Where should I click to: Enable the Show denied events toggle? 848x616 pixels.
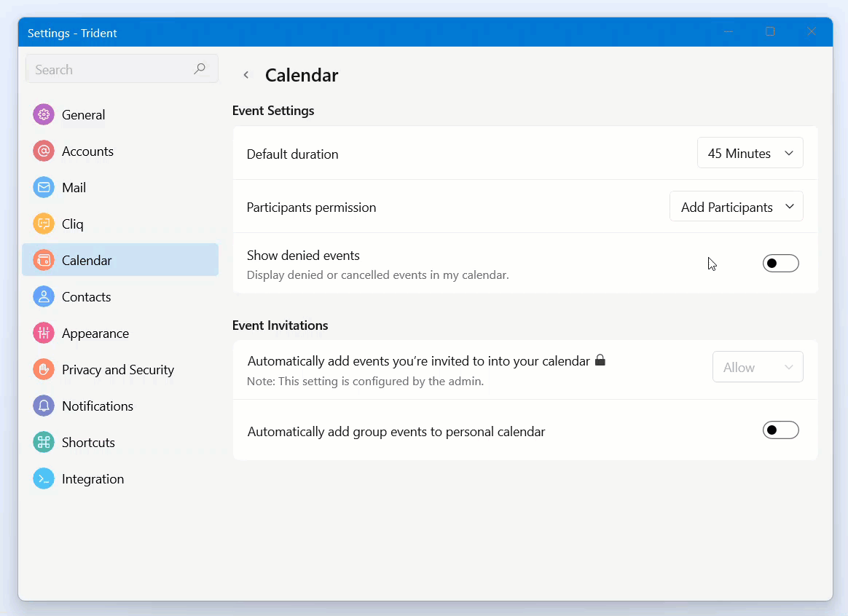point(780,264)
